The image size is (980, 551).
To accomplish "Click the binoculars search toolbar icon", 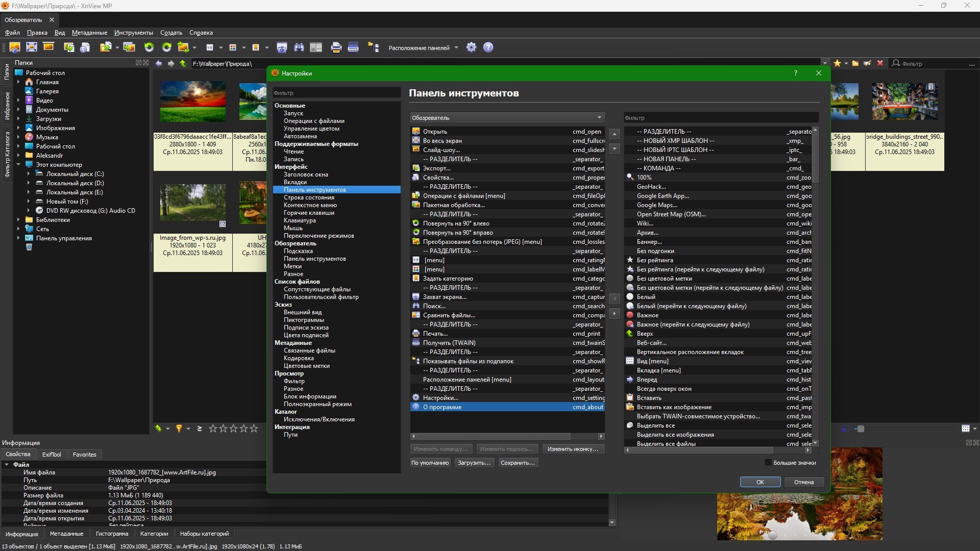I will coord(299,47).
